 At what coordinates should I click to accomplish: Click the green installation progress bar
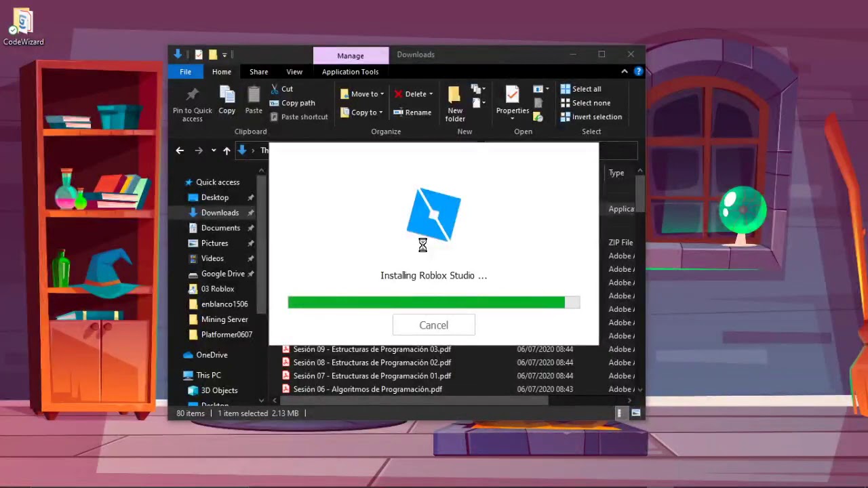pos(434,302)
